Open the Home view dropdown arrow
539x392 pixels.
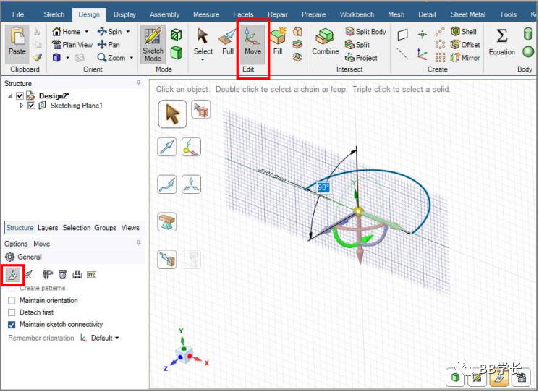pyautogui.click(x=87, y=32)
